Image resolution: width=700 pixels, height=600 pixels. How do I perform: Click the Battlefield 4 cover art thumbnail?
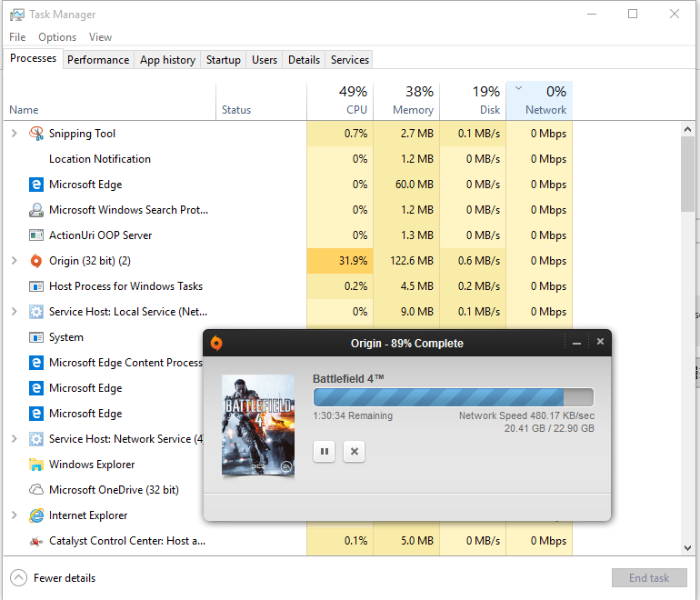click(x=258, y=425)
